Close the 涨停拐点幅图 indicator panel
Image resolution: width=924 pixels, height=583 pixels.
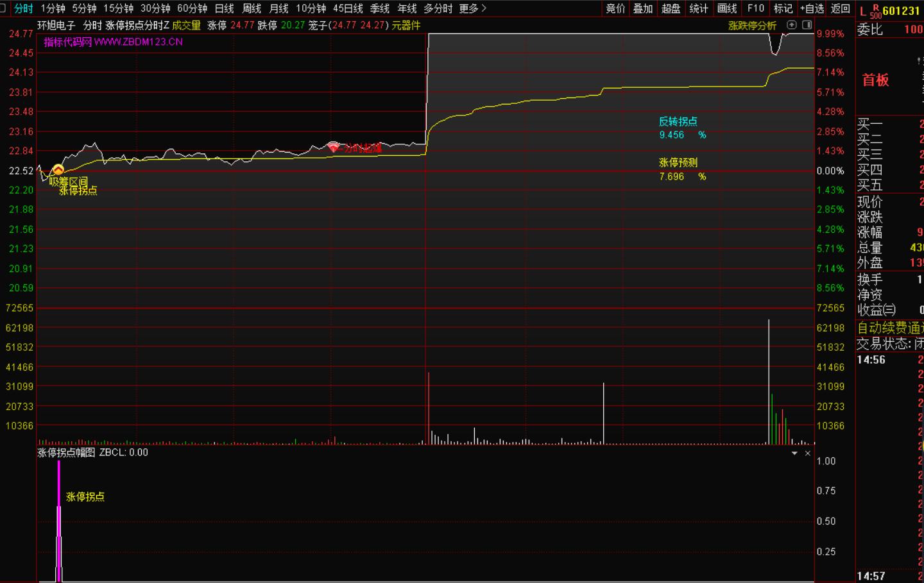(x=808, y=453)
